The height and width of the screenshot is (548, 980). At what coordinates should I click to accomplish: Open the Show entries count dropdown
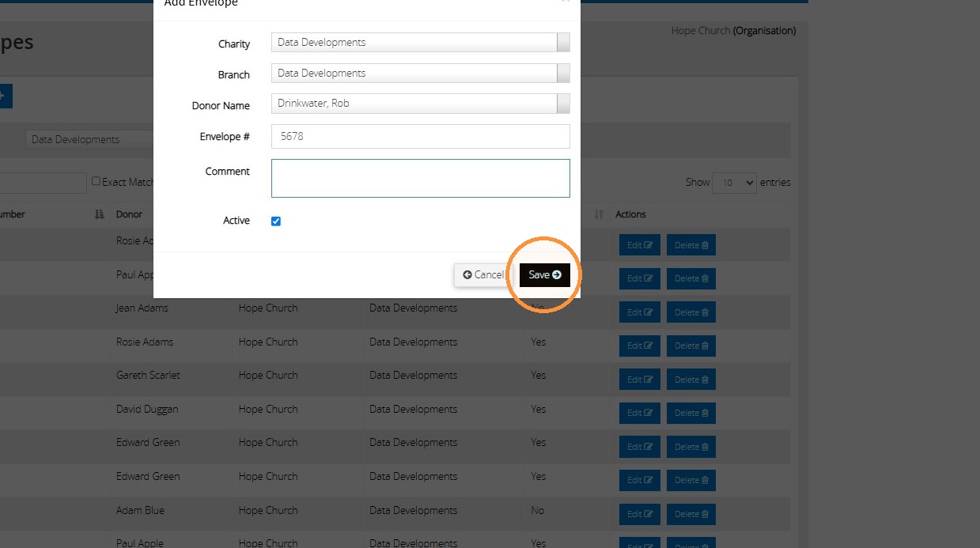point(734,183)
